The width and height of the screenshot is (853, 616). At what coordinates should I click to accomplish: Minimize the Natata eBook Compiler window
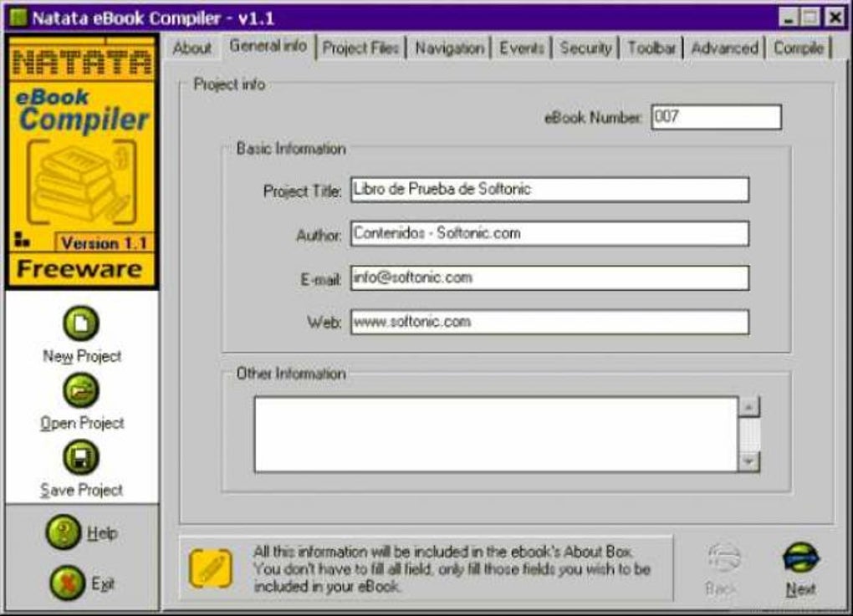(x=789, y=18)
